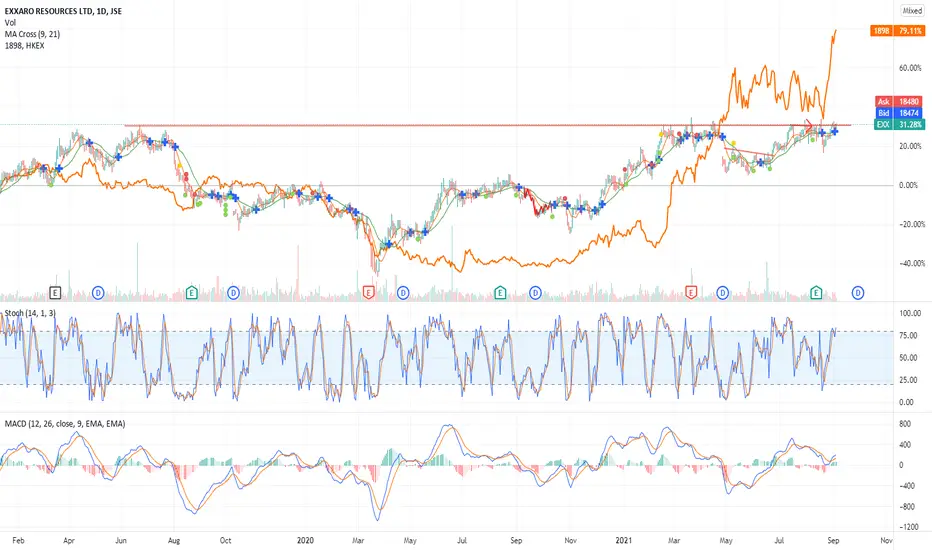Click the Feb label on time axis

pos(18,540)
